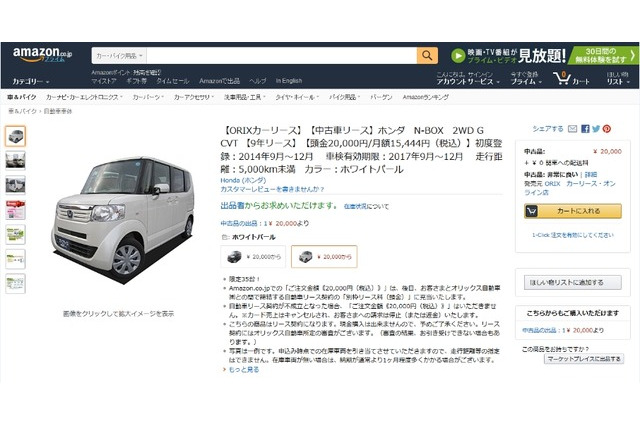Screen dimensions: 640x426
Task: Open the 詳細 condition details link
Action: coord(591,175)
